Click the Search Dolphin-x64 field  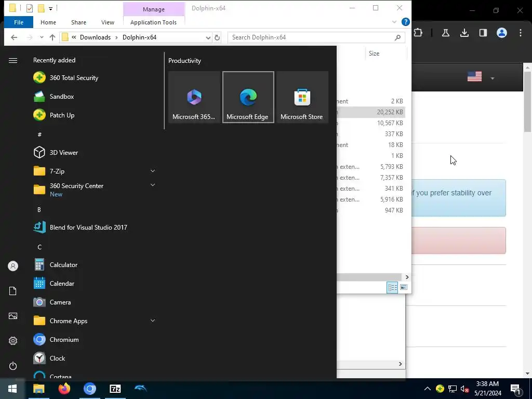[316, 37]
